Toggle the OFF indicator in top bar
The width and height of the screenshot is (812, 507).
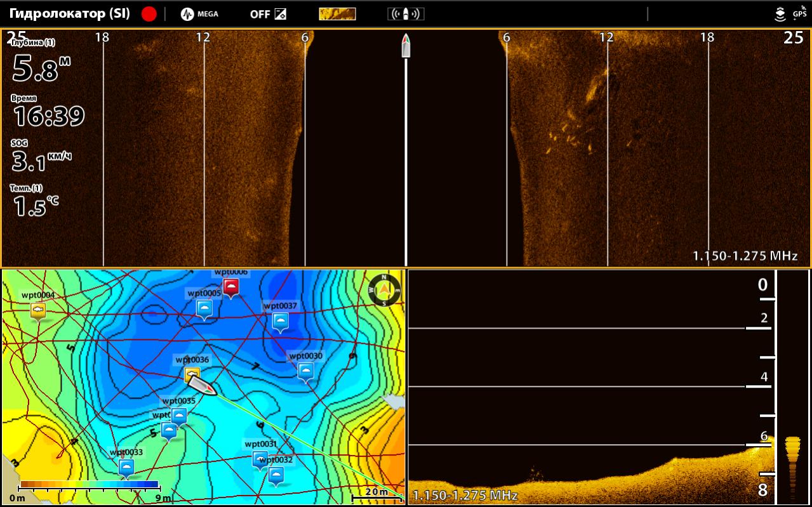pyautogui.click(x=267, y=14)
